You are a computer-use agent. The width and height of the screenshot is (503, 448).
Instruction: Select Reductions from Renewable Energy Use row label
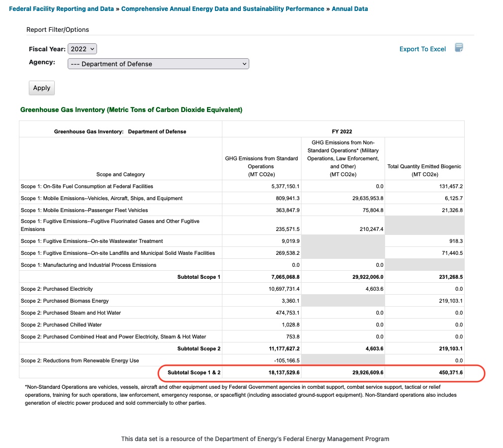click(x=80, y=360)
